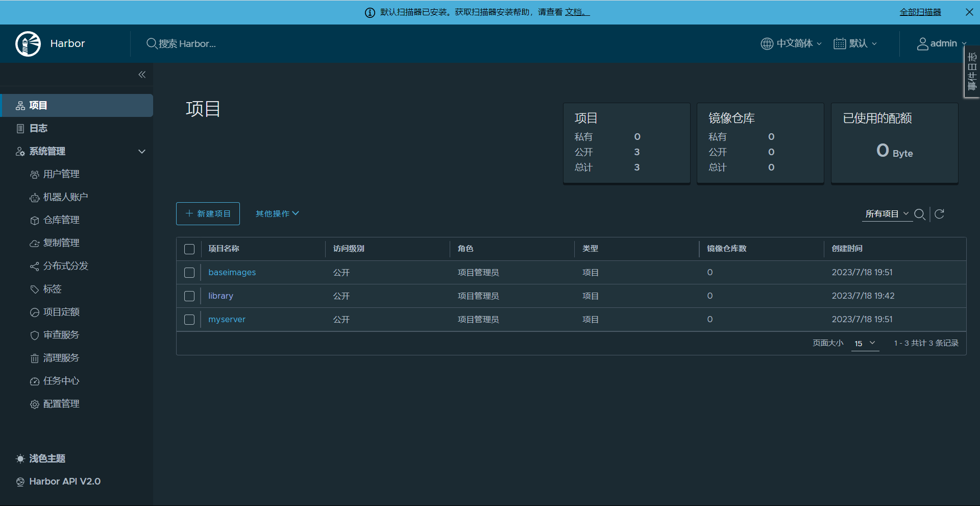Click the 仓库管理 cube icon
The image size is (980, 506).
[x=35, y=221]
